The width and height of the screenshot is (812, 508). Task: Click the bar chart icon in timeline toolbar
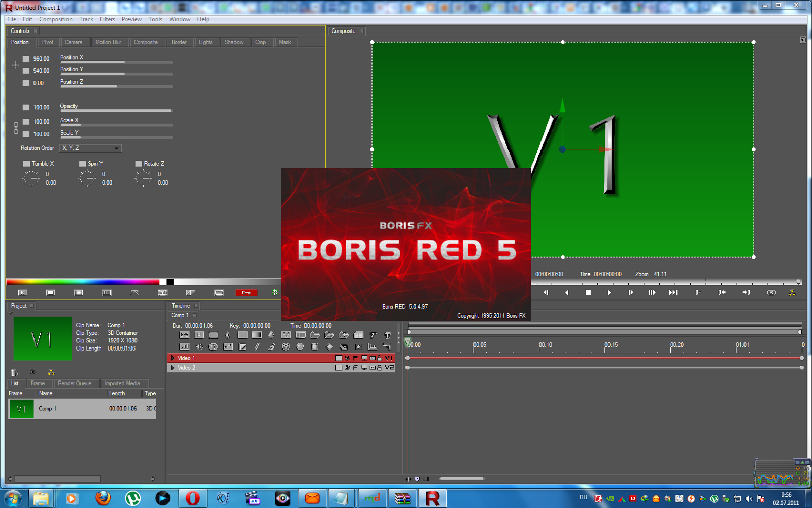[185, 347]
